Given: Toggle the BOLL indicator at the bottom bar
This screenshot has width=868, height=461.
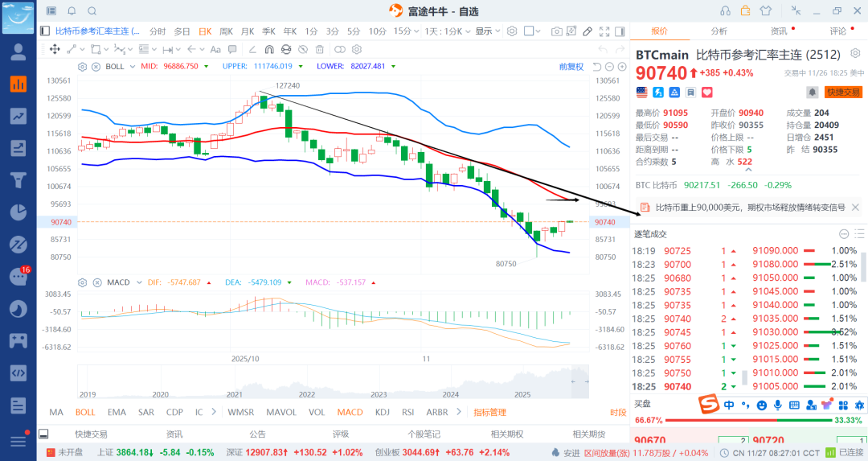Looking at the screenshot, I should (85, 412).
